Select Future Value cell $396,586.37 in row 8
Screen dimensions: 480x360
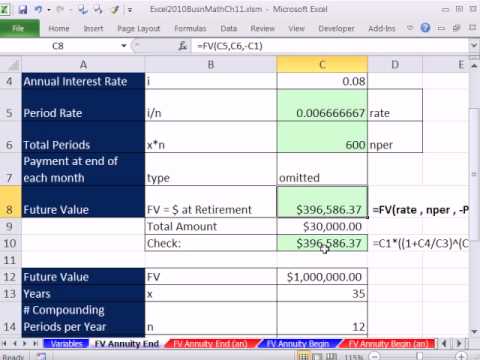point(322,202)
